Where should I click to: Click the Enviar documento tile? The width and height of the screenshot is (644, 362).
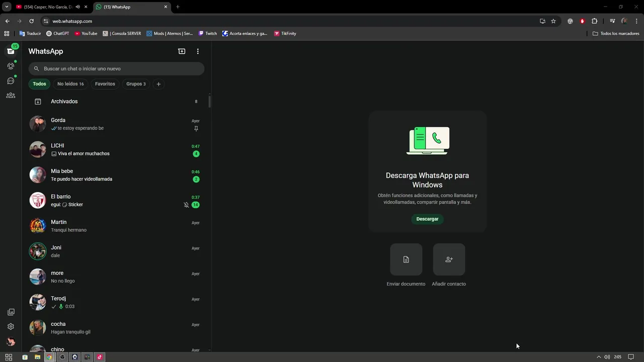coord(406,259)
